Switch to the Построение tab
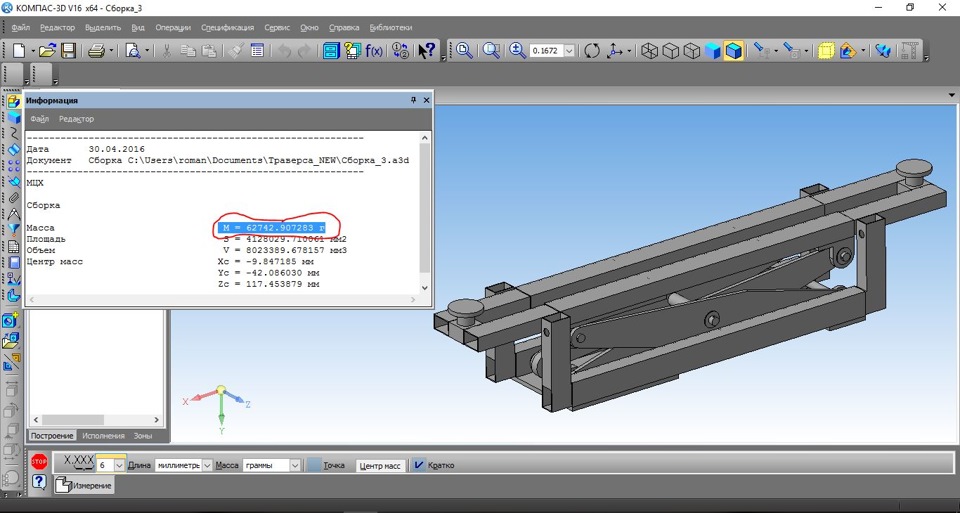960x513 pixels. [x=52, y=436]
